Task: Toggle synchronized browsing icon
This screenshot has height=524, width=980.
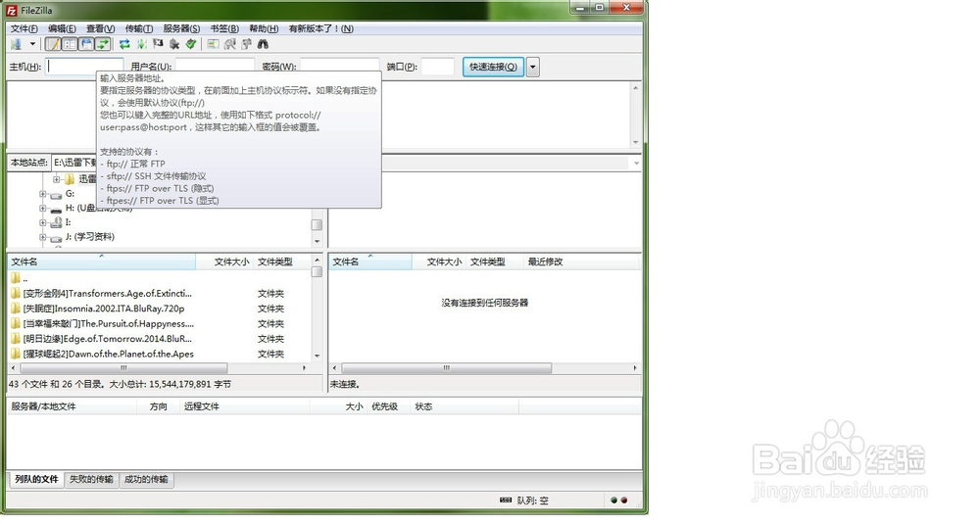Action: (246, 44)
